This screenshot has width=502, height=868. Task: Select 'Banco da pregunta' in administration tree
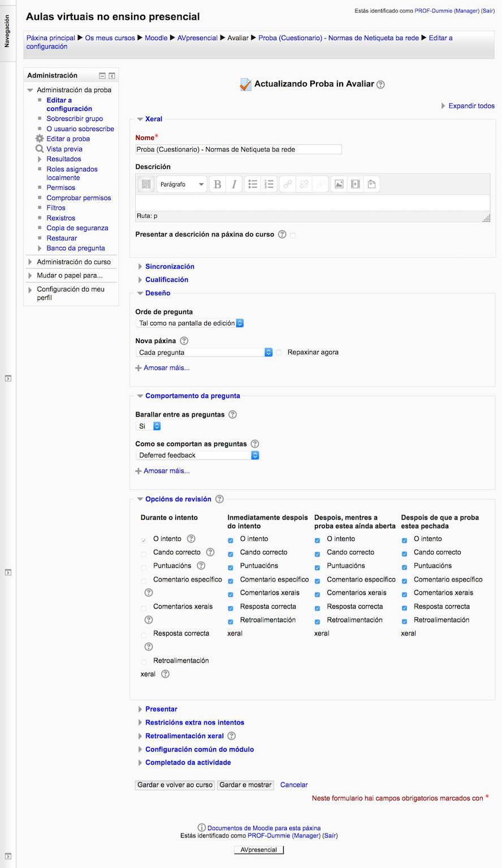[x=76, y=249]
